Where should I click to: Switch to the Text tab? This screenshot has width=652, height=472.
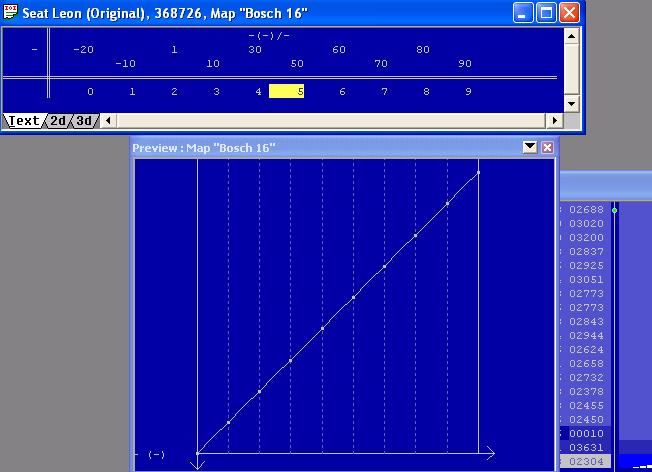(x=24, y=121)
